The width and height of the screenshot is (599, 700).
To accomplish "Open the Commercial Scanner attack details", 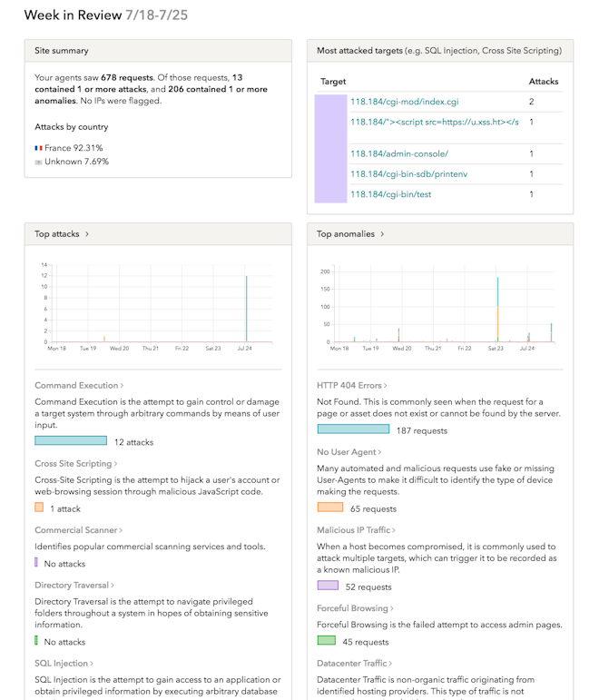I will [x=79, y=530].
